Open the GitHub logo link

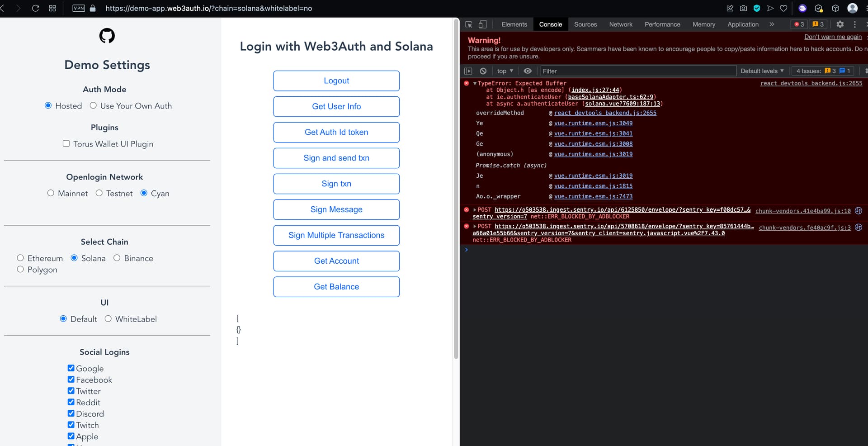click(x=107, y=36)
